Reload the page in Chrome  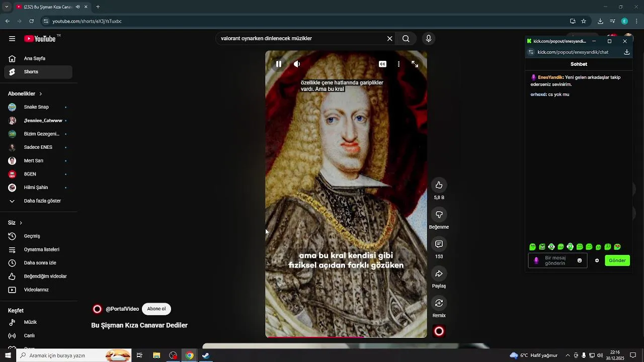[31, 21]
